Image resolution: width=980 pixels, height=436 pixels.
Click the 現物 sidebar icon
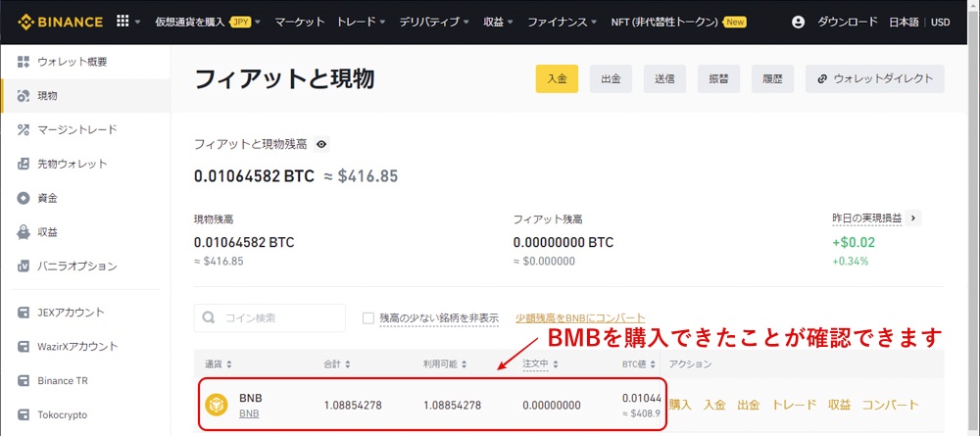pos(24,96)
